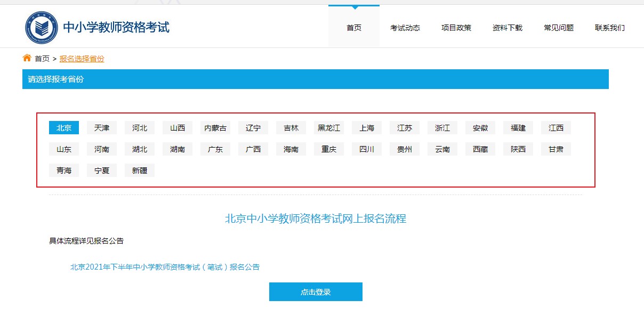Screen dimensions: 644x316
Task: Open 资料下载 navigation item
Action: pyautogui.click(x=507, y=28)
